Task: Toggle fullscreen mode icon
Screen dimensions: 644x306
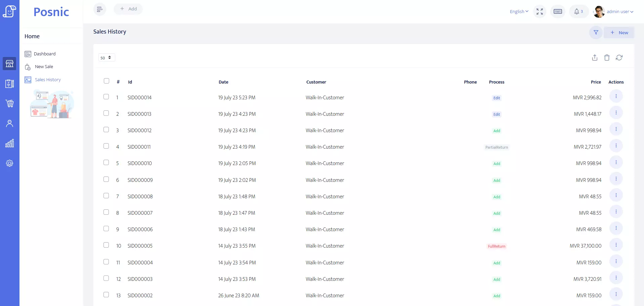Action: coord(540,12)
